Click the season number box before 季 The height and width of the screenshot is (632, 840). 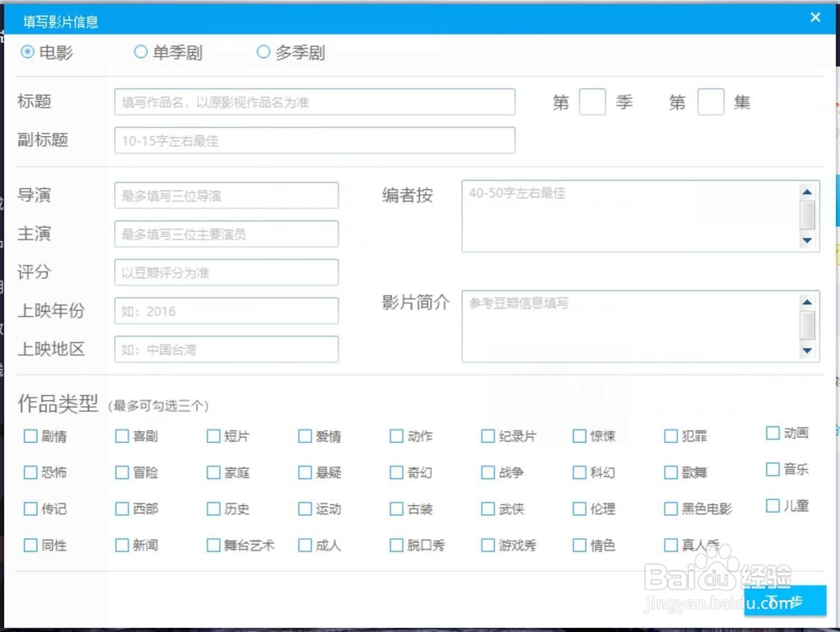coord(592,102)
